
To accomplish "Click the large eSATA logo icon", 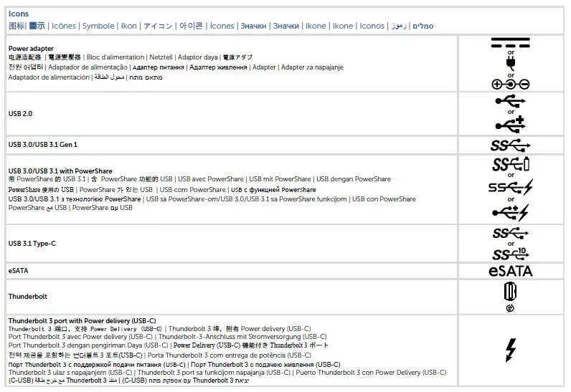I will pos(511,271).
